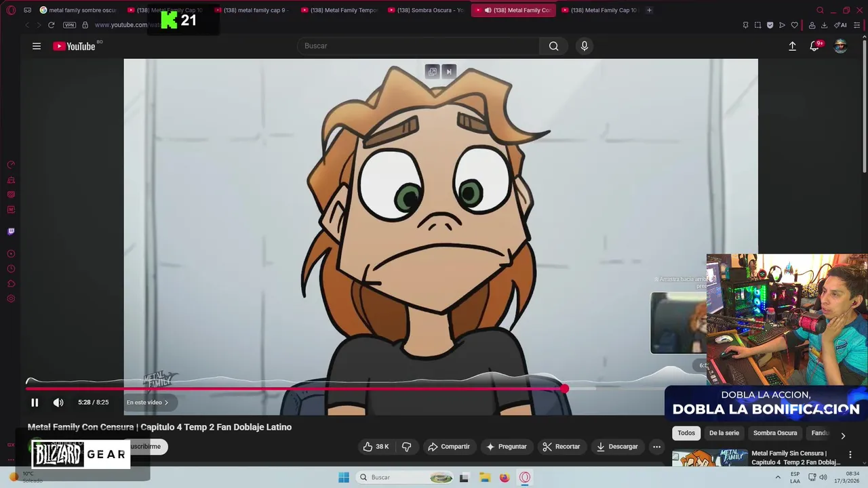Image resolution: width=868 pixels, height=488 pixels.
Task: Start voice search with the microphone icon
Action: click(x=585, y=46)
